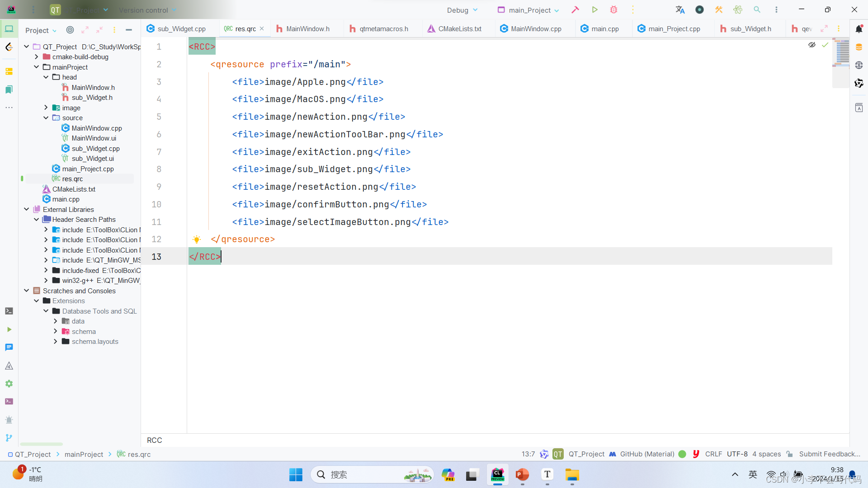Click the GitHub (Material) theme indicator

(647, 454)
